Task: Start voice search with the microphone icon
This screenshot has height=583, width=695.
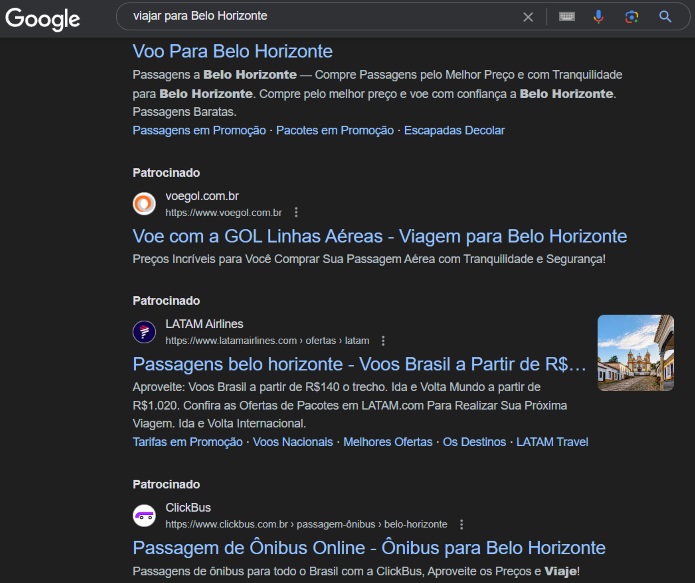Action: 598,17
